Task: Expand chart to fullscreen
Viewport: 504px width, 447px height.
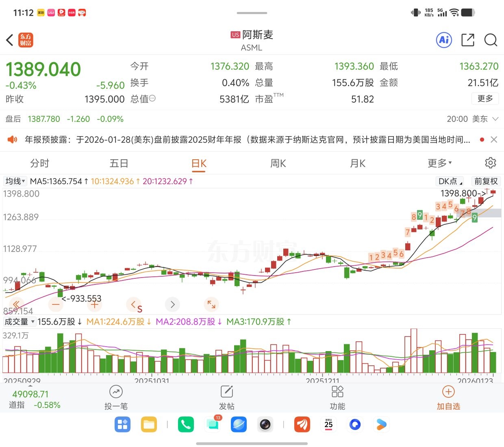Action: tap(211, 304)
